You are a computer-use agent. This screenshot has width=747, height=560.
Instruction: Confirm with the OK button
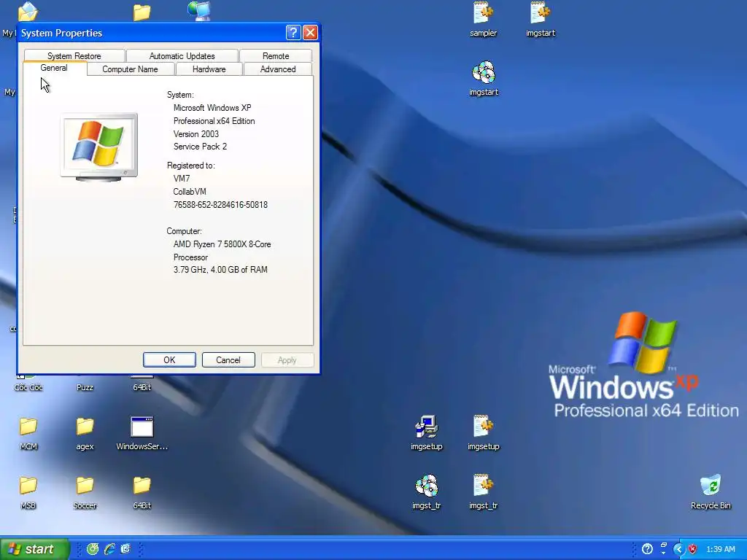pyautogui.click(x=169, y=360)
